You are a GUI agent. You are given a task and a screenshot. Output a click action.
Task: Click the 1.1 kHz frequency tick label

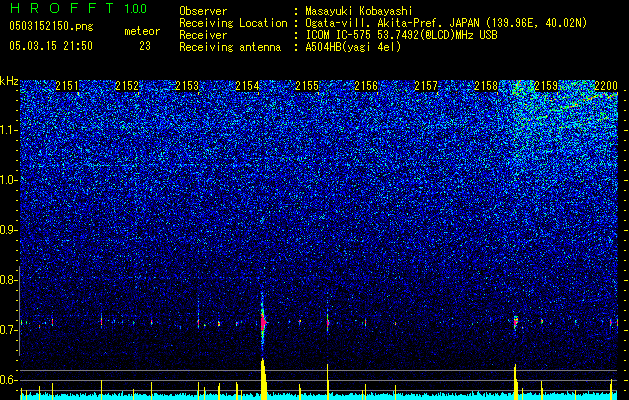click(x=9, y=130)
